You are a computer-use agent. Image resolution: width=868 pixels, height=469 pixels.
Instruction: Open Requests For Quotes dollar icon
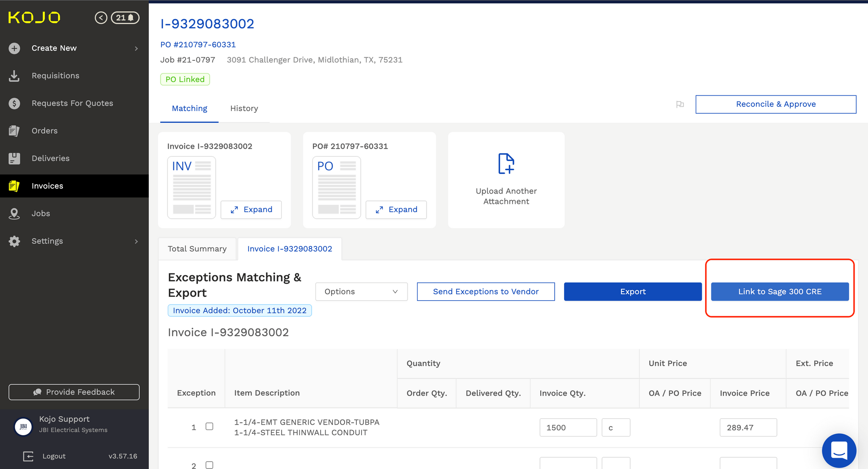[14, 103]
